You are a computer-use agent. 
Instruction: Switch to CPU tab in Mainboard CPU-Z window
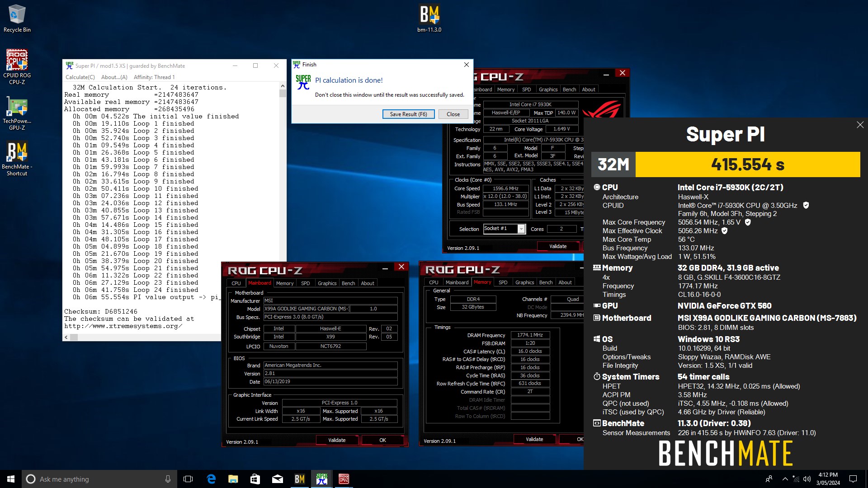pos(236,283)
